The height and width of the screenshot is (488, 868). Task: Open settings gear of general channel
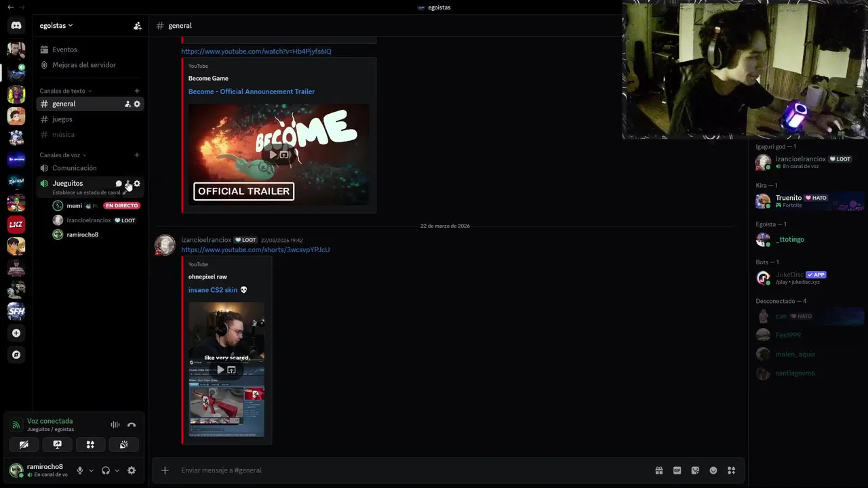137,104
